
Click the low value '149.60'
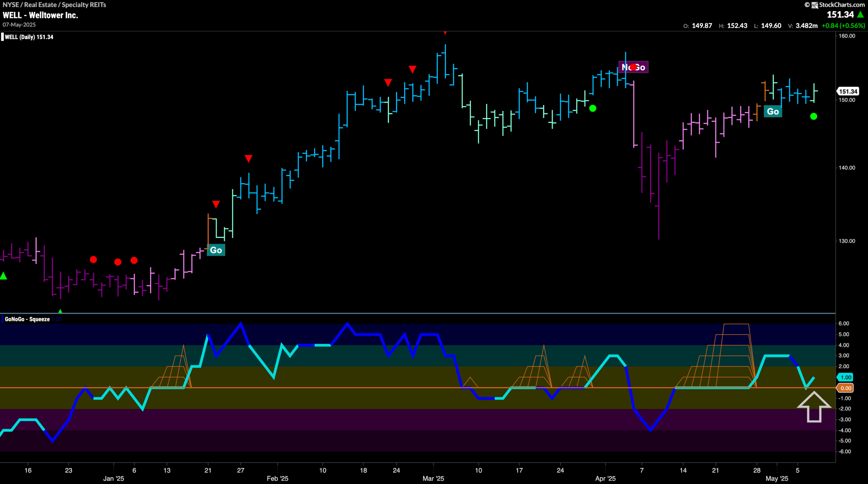771,26
